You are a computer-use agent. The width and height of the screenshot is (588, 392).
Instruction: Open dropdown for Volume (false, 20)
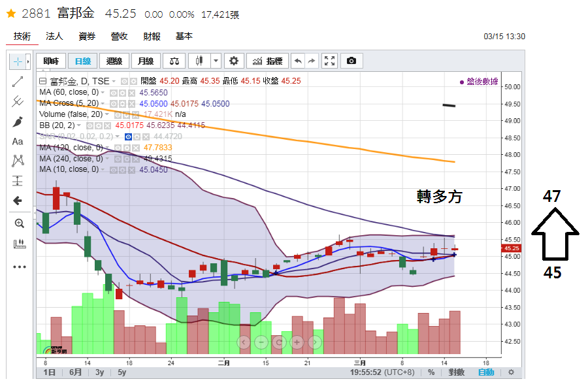(107, 114)
